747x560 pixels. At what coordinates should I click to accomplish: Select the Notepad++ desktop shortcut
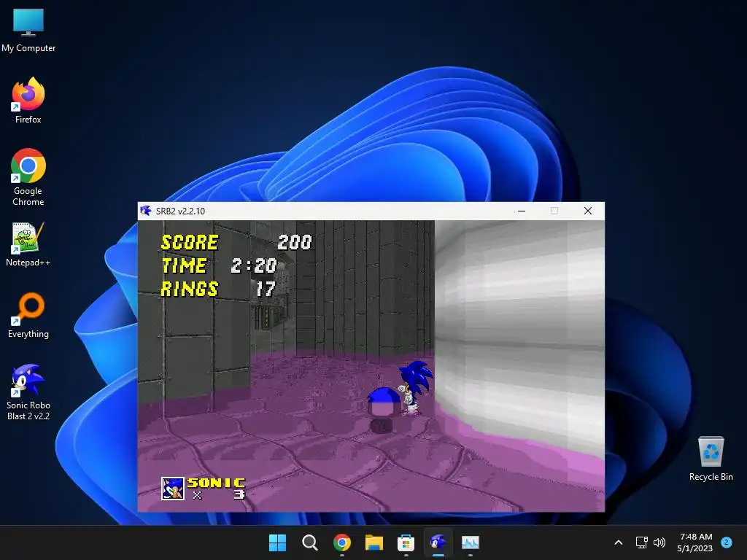click(28, 244)
